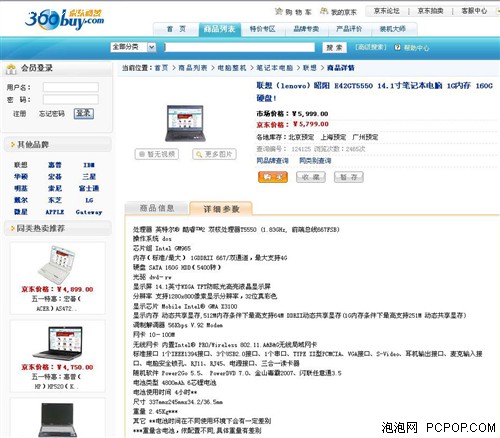Open the 客服中心 customer service link

click(474, 11)
